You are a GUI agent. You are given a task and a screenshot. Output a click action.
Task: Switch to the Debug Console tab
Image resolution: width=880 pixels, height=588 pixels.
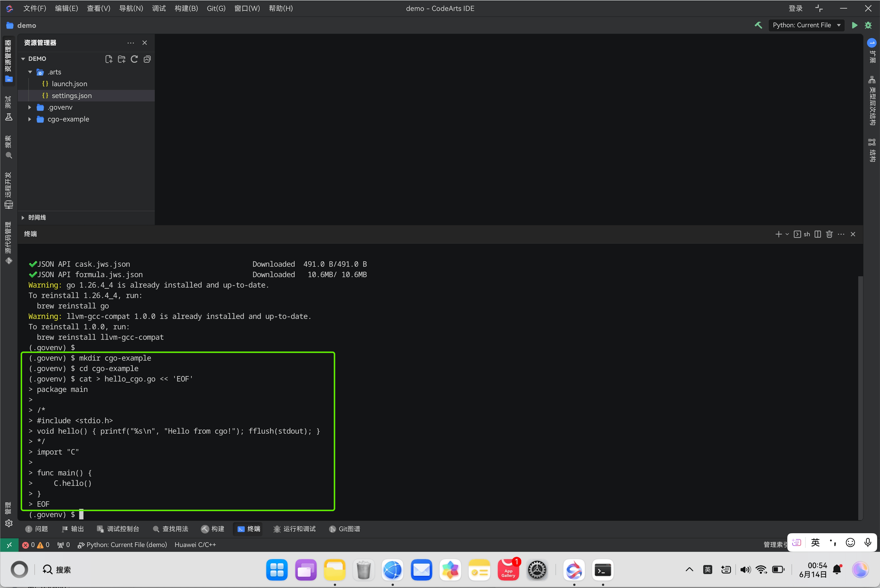point(118,529)
